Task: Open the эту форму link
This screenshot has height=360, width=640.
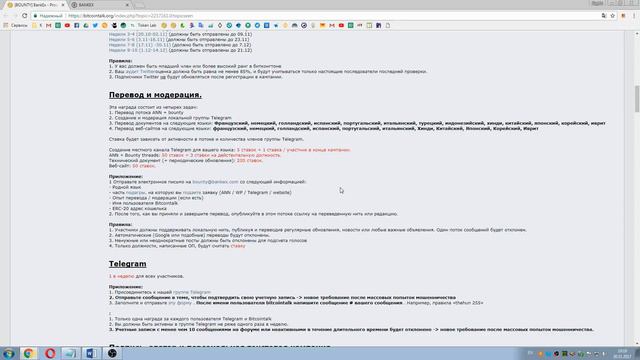Action: point(180,303)
